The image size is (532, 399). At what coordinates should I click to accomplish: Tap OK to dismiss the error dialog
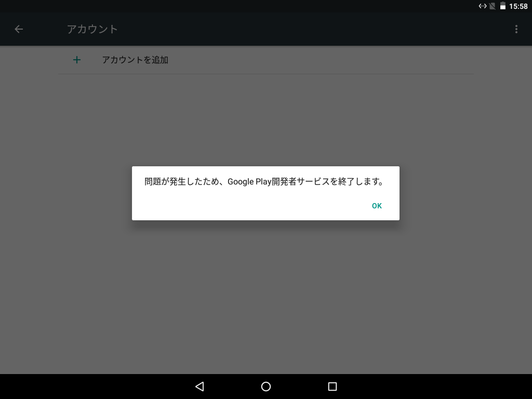coord(377,206)
